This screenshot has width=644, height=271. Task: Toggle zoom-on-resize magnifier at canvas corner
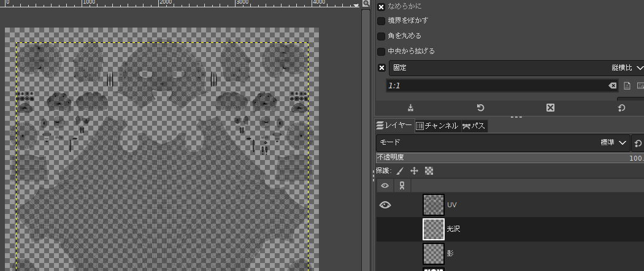[366, 4]
